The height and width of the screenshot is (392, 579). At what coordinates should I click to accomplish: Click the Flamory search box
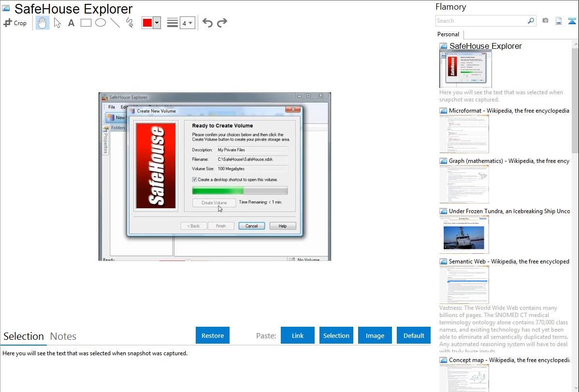481,21
